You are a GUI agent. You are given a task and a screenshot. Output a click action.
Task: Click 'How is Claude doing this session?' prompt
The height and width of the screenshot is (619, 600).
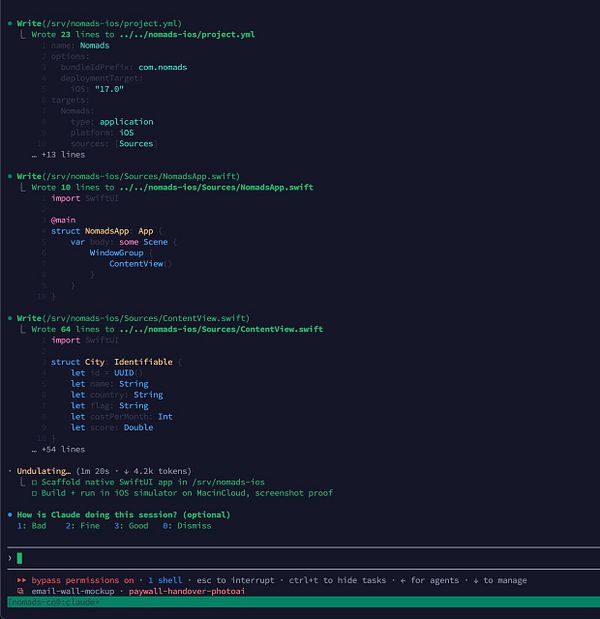pyautogui.click(x=124, y=515)
